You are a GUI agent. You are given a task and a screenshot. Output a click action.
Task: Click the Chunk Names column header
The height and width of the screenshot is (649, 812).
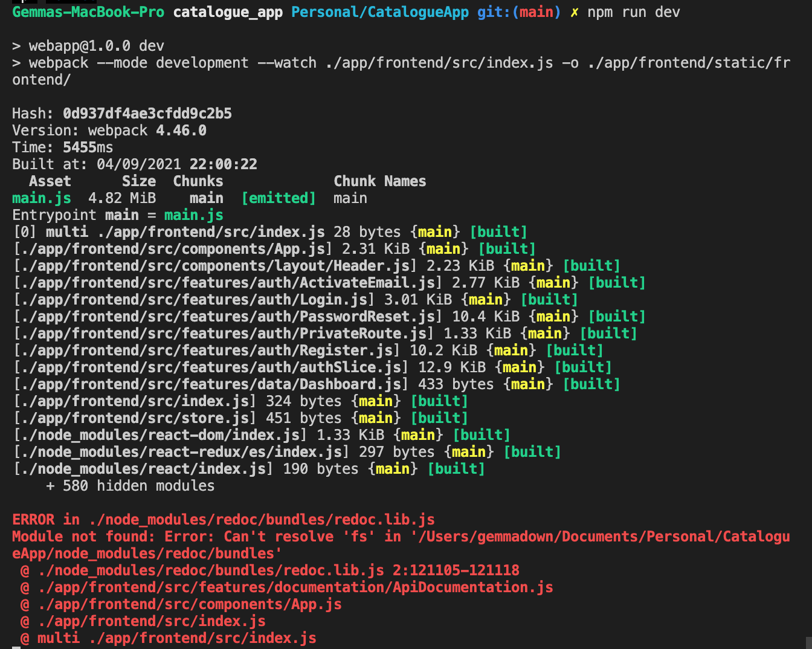[x=379, y=181]
